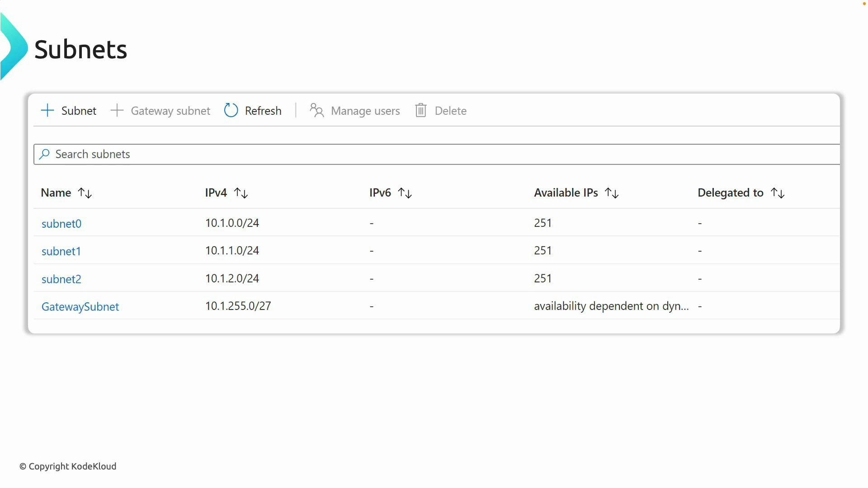
Task: Toggle sorting on the IPv4 column
Action: [241, 193]
